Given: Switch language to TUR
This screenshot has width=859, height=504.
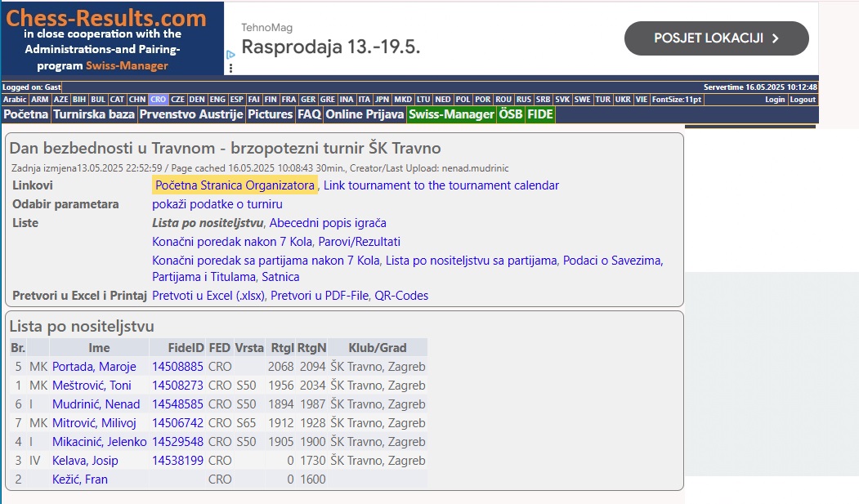Looking at the screenshot, I should pyautogui.click(x=602, y=100).
